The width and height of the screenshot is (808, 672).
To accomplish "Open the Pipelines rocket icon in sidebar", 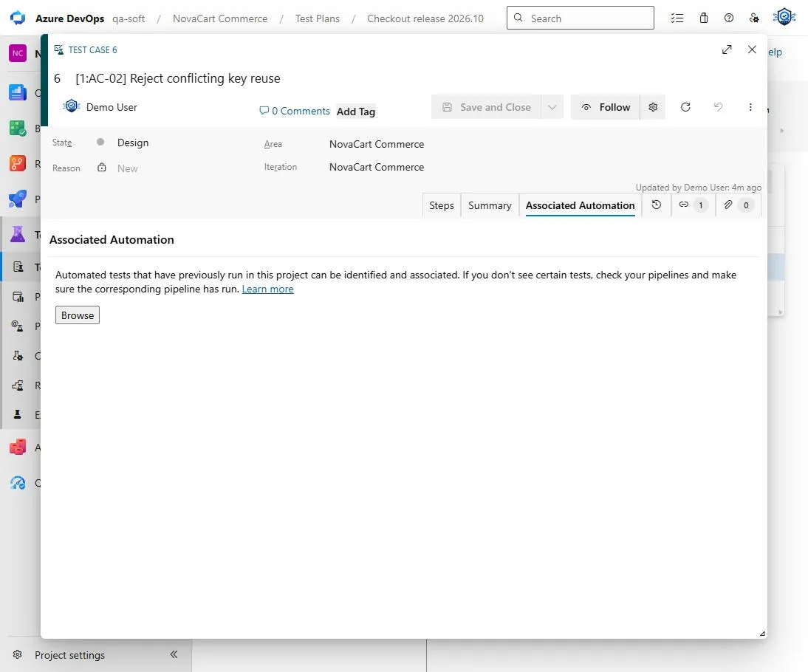I will tap(18, 199).
